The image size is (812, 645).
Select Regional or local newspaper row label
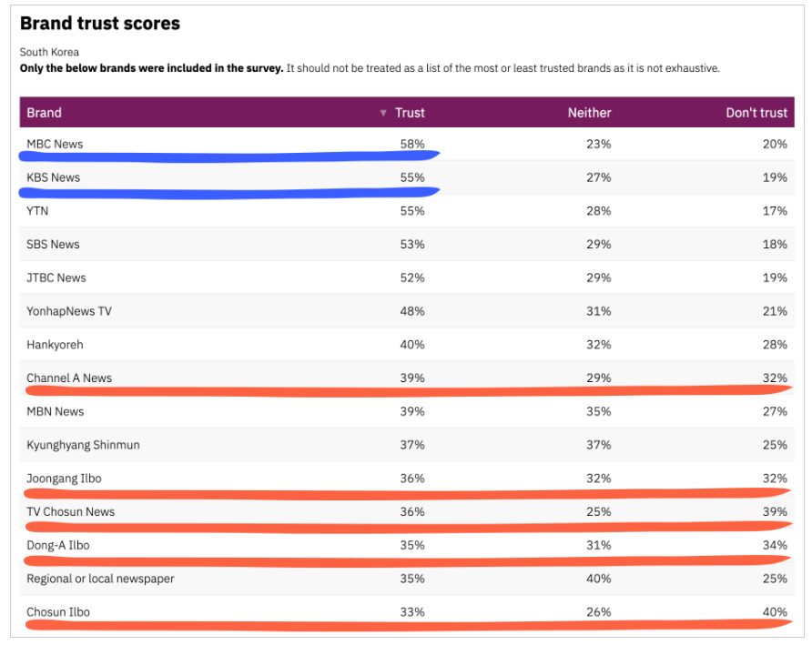coord(100,579)
